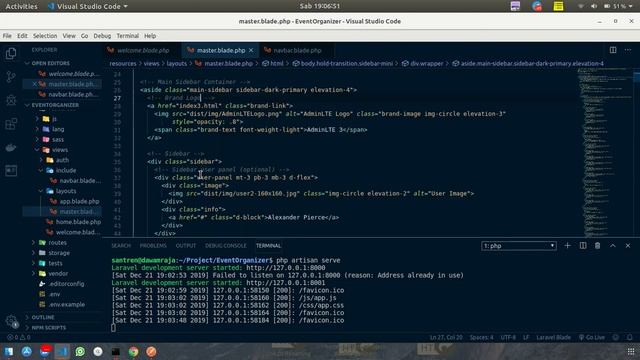Open editor More Actions menu
The height and width of the screenshot is (360, 640).
point(628,50)
